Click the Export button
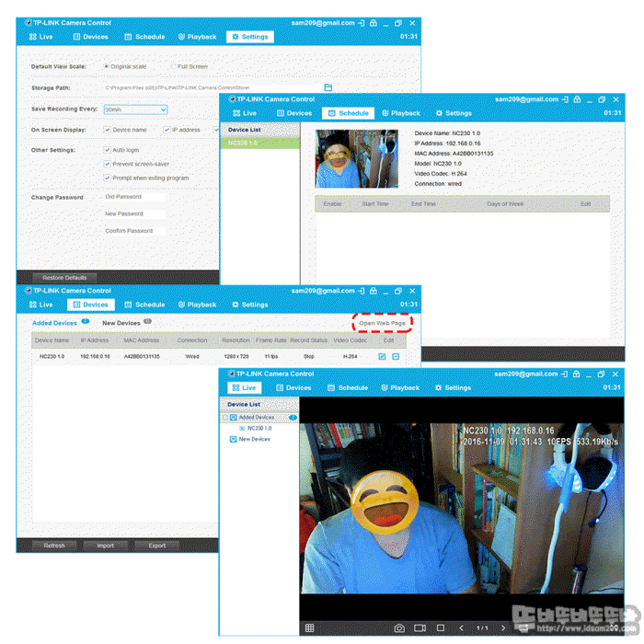Screen dimensions: 644x644 click(157, 546)
